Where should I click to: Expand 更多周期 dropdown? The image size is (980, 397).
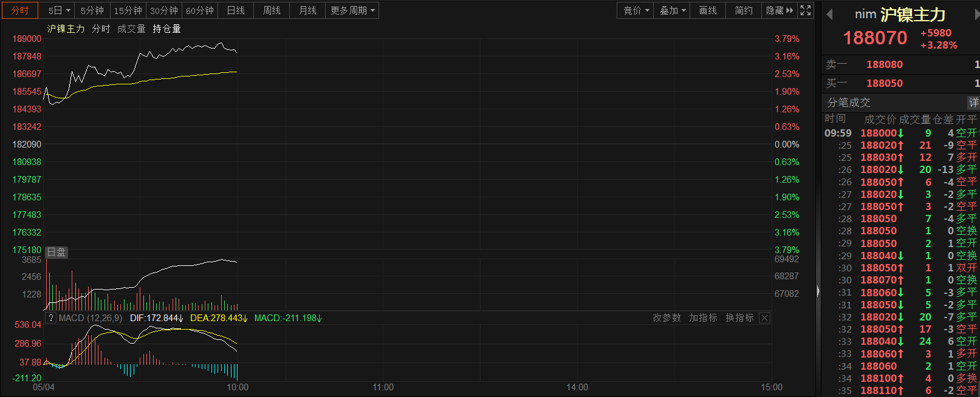(352, 10)
